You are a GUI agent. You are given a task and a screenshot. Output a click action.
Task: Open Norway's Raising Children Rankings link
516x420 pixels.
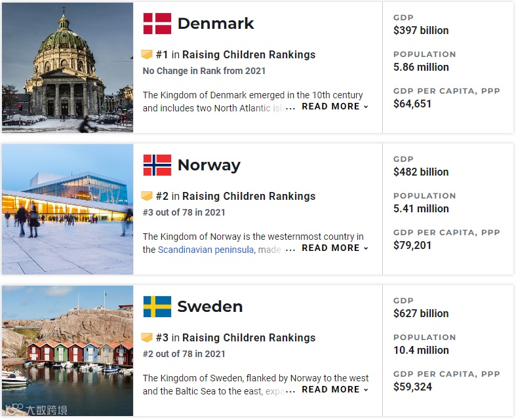pyautogui.click(x=248, y=197)
